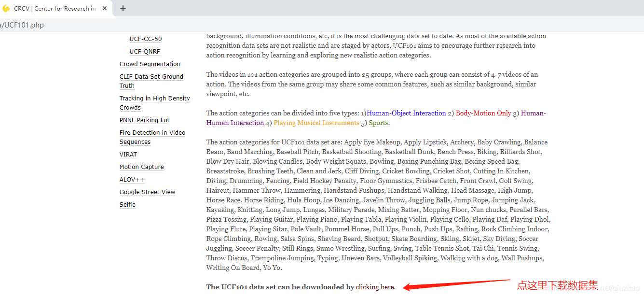
Task: Click 'Rope Climbing' in the category list
Action: (229, 239)
